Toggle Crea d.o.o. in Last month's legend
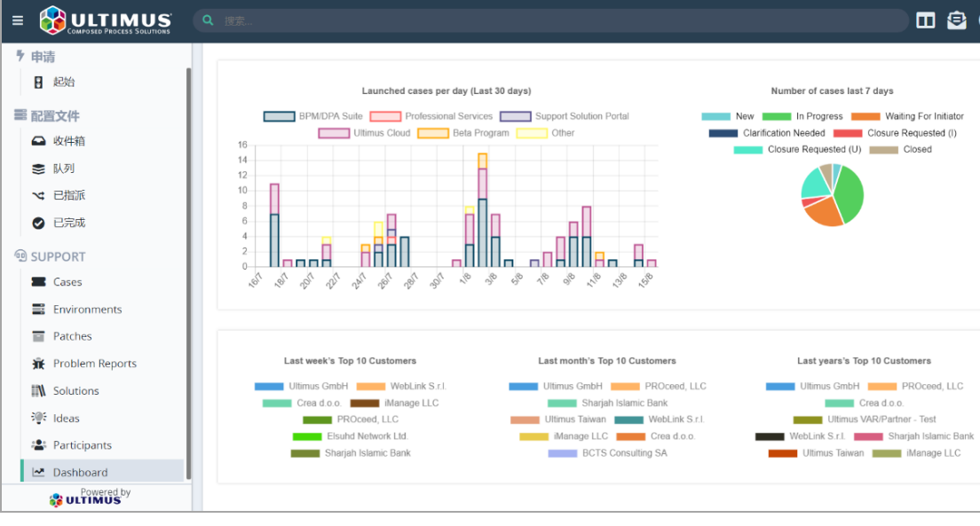This screenshot has width=980, height=526. point(656,436)
